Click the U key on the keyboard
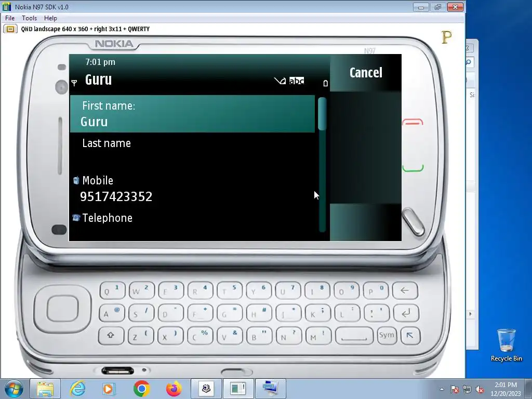This screenshot has width=532, height=399. pyautogui.click(x=288, y=291)
